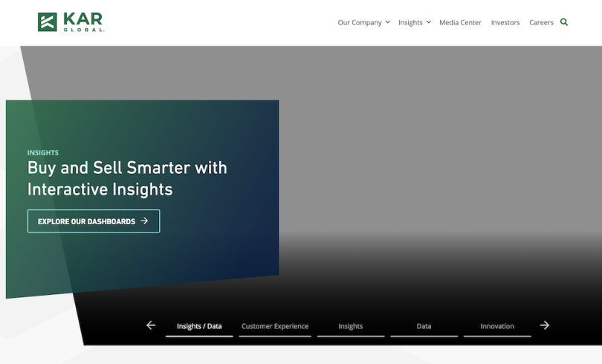Click the small INSIGHTS label above headline
This screenshot has width=602, height=364.
tap(43, 153)
